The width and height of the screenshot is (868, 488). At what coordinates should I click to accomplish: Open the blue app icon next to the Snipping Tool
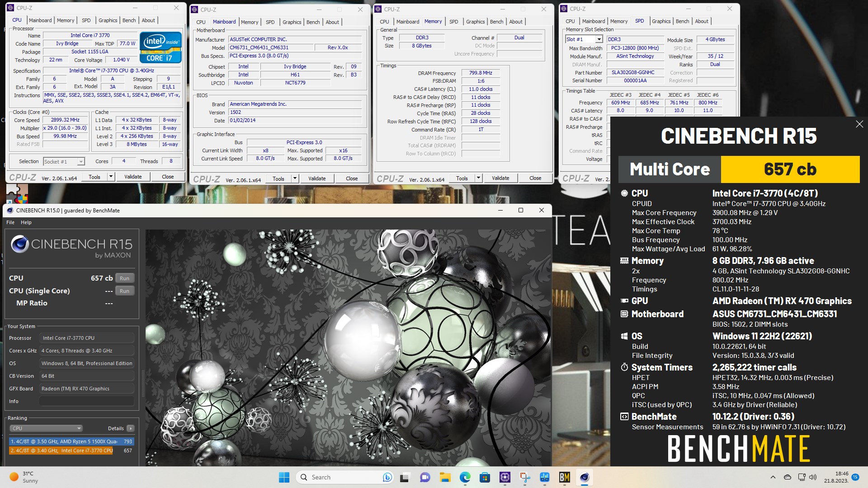click(544, 477)
